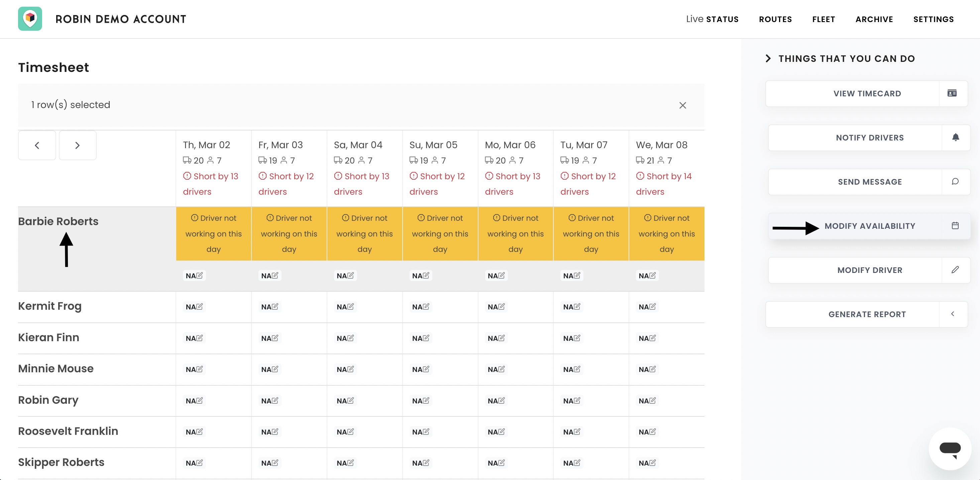Click the bell icon beside Notify Drivers
This screenshot has height=480, width=980.
(x=955, y=137)
